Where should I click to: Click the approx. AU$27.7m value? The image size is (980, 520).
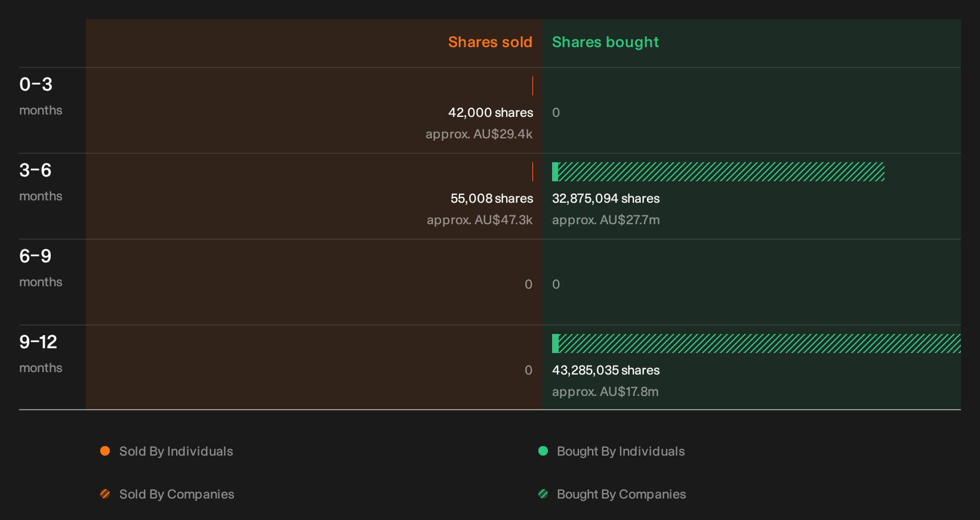click(606, 220)
